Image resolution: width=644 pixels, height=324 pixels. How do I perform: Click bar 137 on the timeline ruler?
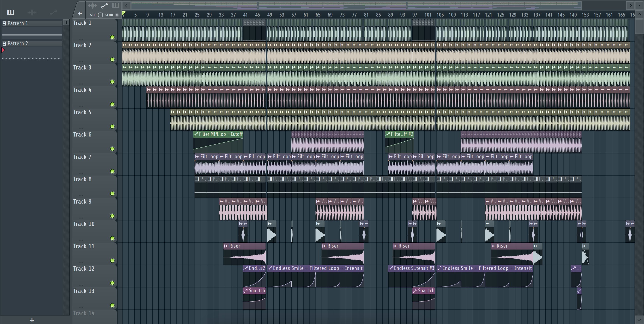pos(537,15)
